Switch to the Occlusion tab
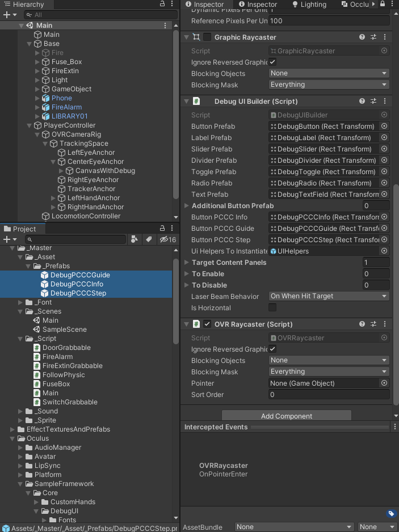Screen dimensions: 399x532 pos(355,5)
